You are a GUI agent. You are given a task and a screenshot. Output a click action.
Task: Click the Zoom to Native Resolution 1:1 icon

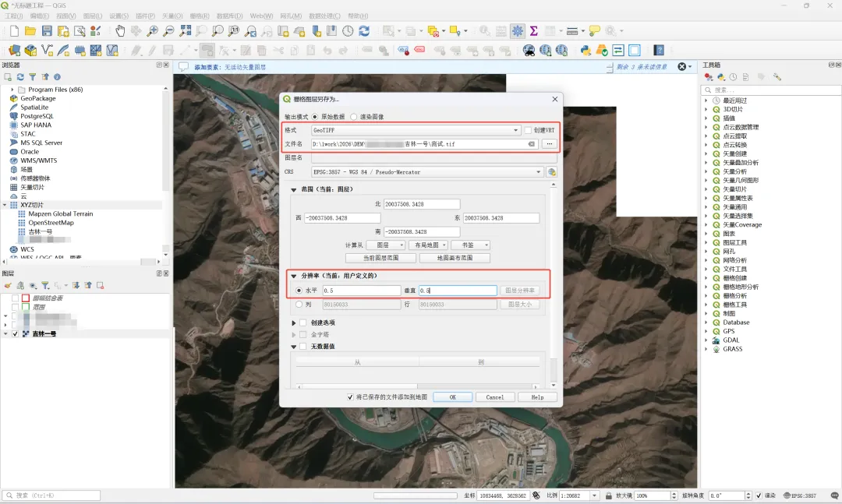coord(234,31)
